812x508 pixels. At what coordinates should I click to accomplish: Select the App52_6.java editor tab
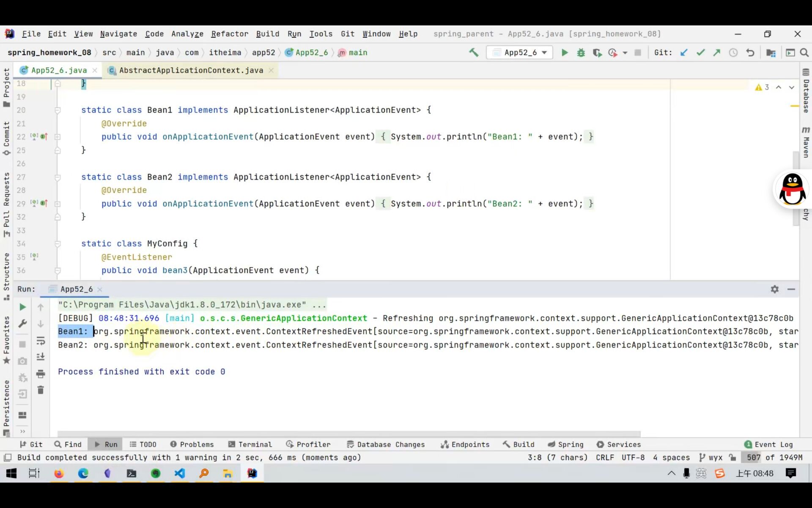[x=59, y=70]
